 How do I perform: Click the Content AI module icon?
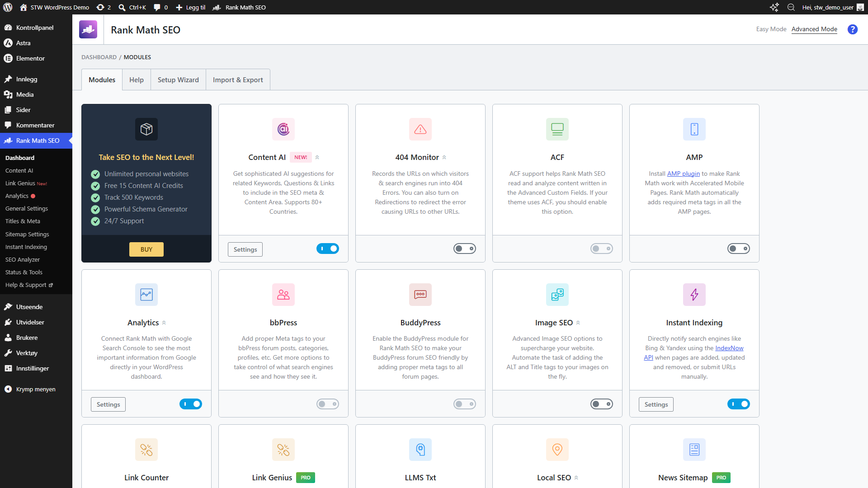click(283, 129)
